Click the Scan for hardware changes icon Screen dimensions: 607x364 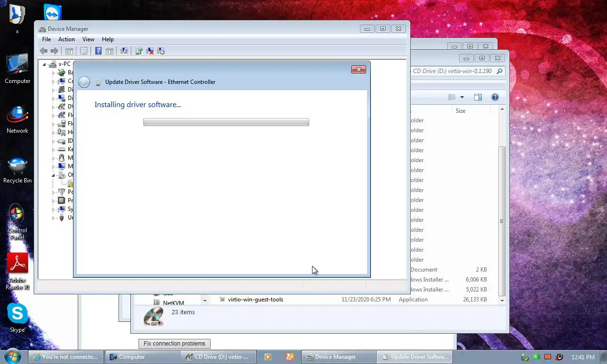pyautogui.click(x=124, y=51)
